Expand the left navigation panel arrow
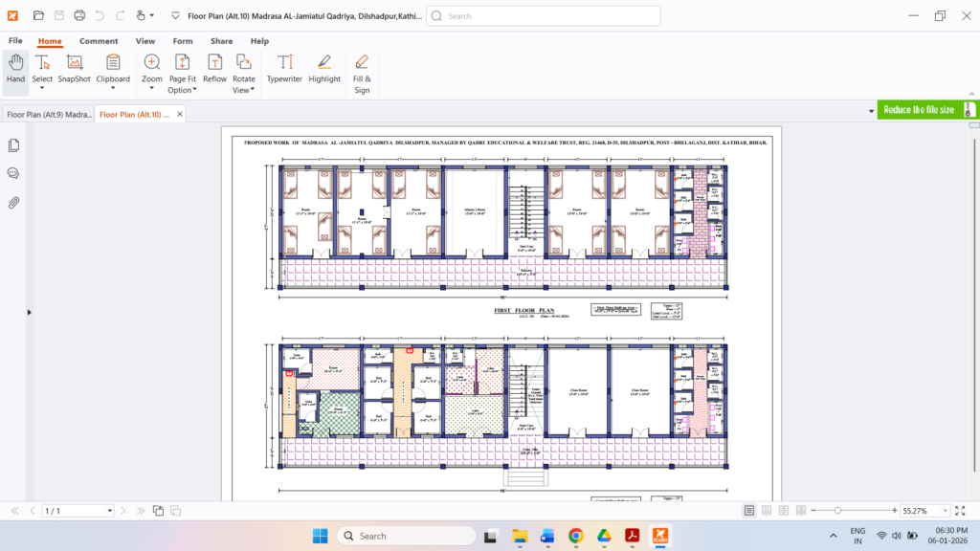Viewport: 980px width, 551px height. pyautogui.click(x=29, y=312)
